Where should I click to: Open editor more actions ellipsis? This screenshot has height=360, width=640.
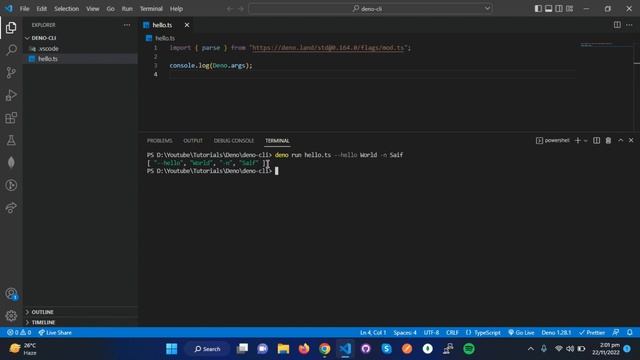[629, 25]
